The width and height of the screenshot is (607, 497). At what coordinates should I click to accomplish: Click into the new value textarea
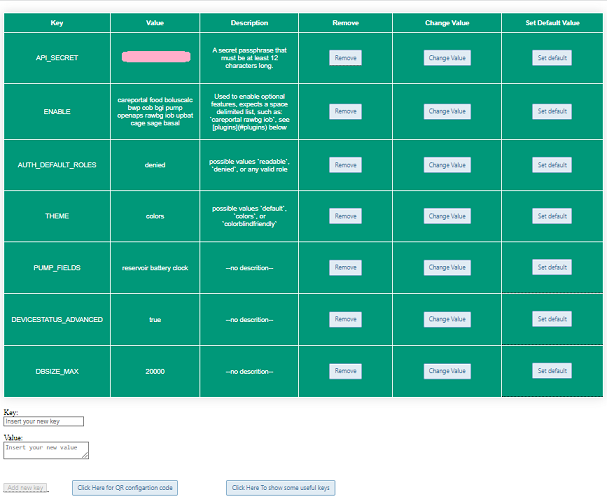pyautogui.click(x=46, y=450)
